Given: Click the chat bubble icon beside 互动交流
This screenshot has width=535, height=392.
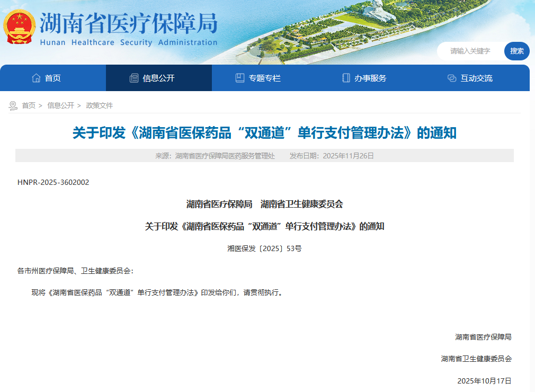Looking at the screenshot, I should [452, 78].
